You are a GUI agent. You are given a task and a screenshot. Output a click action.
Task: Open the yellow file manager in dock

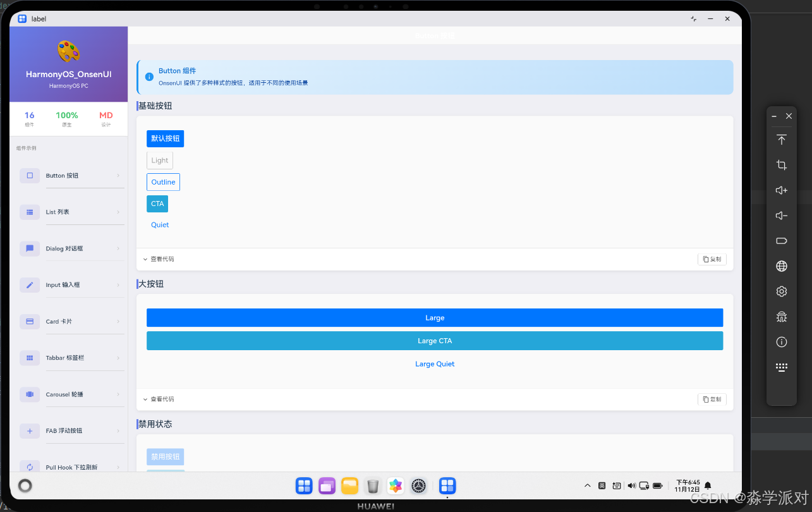[x=350, y=485]
